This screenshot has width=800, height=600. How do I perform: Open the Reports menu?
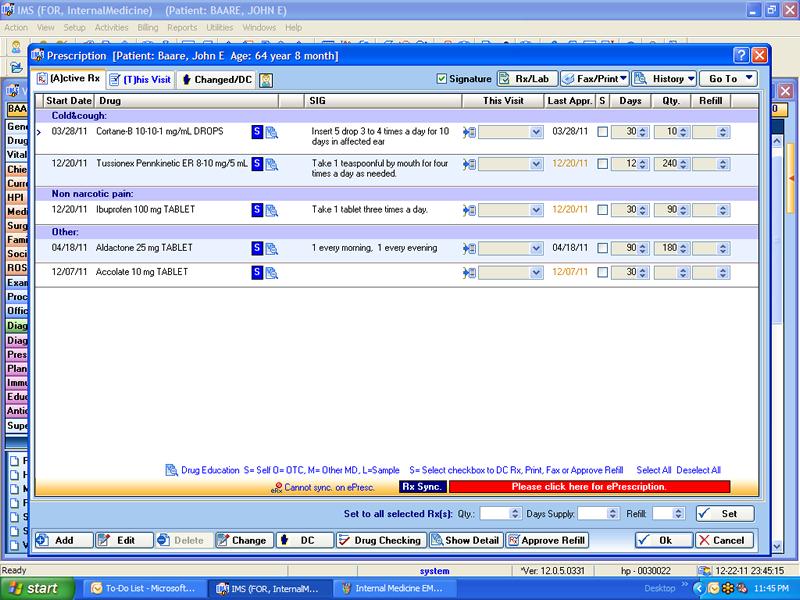click(x=182, y=28)
